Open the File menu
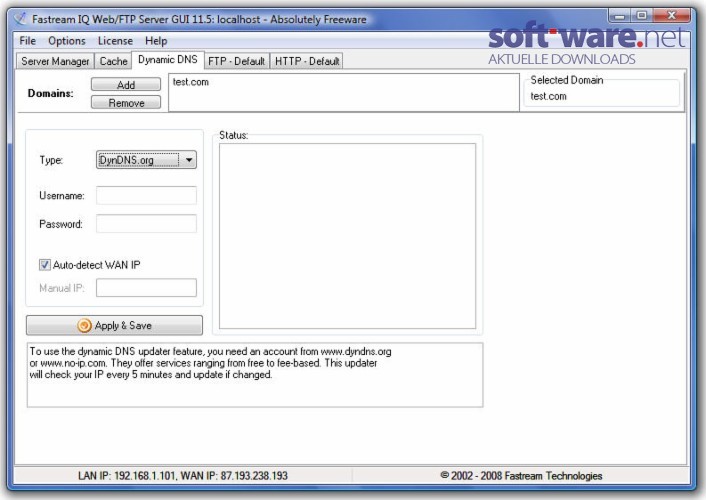 (27, 41)
